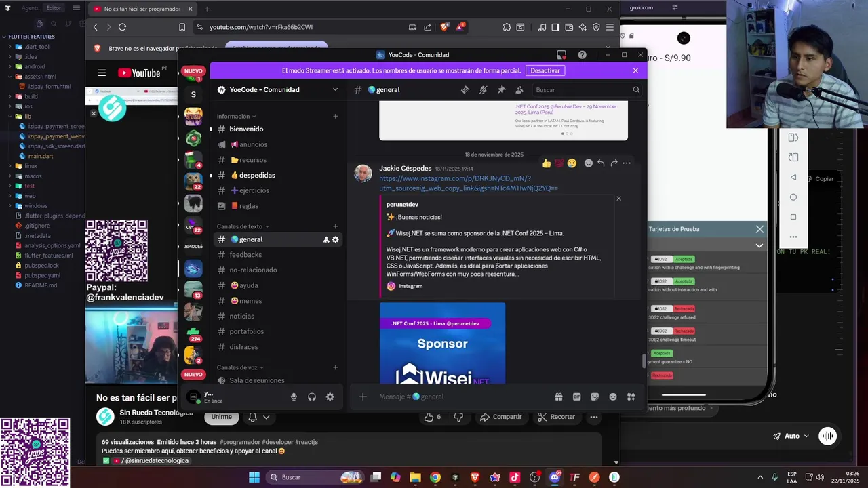The width and height of the screenshot is (868, 488).
Task: Collapse the Canales de voz category
Action: point(240,367)
